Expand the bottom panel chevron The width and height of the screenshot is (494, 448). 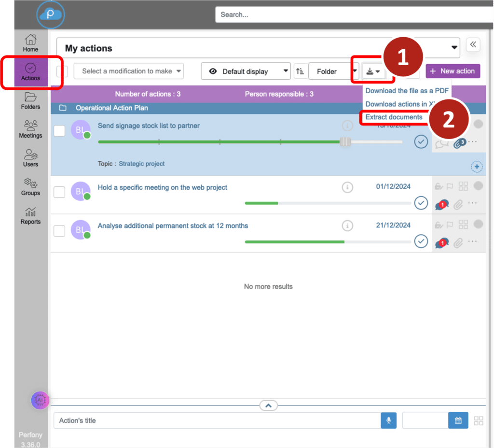point(268,406)
